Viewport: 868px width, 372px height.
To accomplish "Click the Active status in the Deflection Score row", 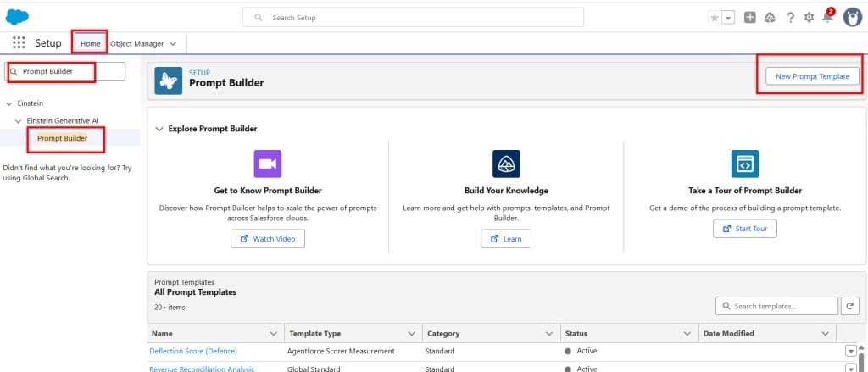I will (x=587, y=351).
